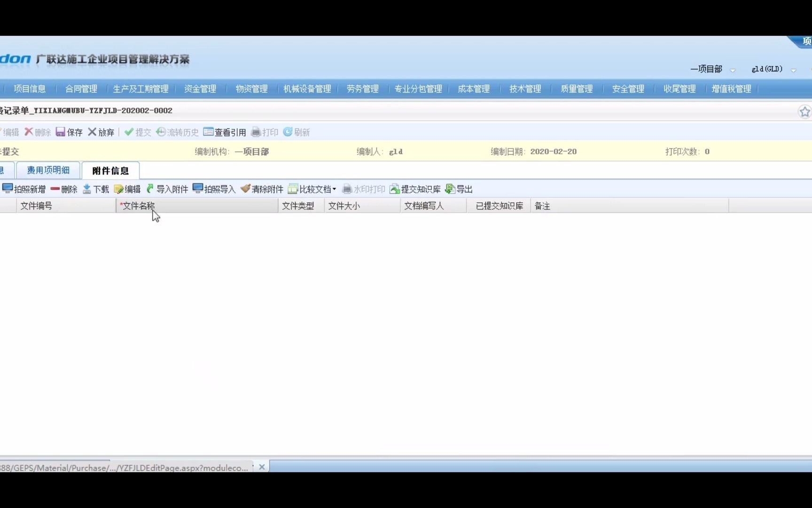Viewport: 812px width, 508px height.
Task: Open the 专业分包管理 menu
Action: [x=418, y=89]
